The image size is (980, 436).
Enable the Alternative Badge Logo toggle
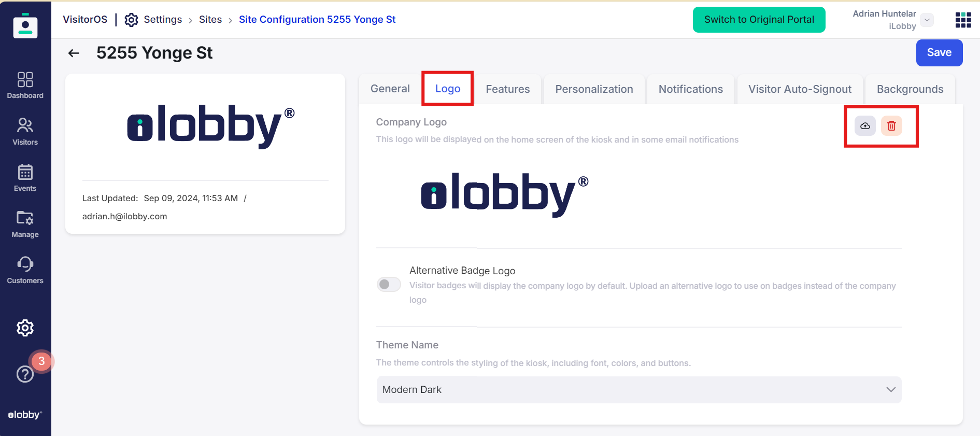pyautogui.click(x=389, y=284)
